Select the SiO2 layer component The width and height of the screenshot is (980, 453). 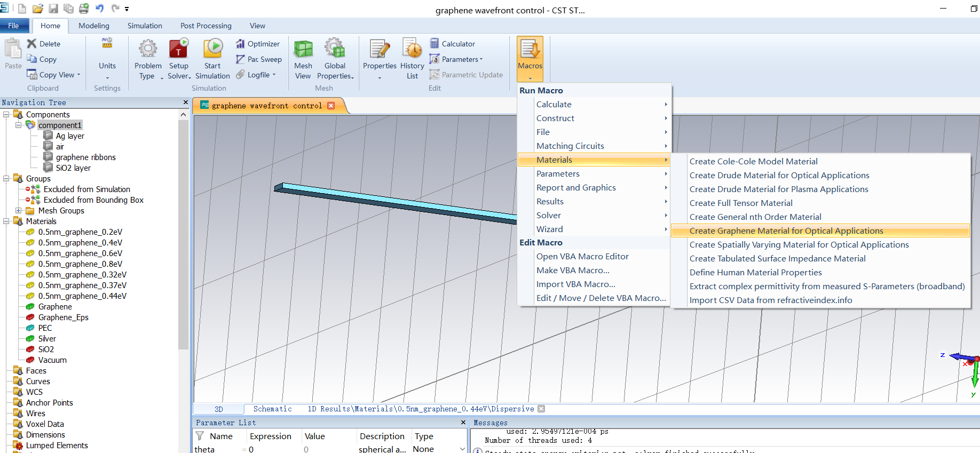(73, 168)
